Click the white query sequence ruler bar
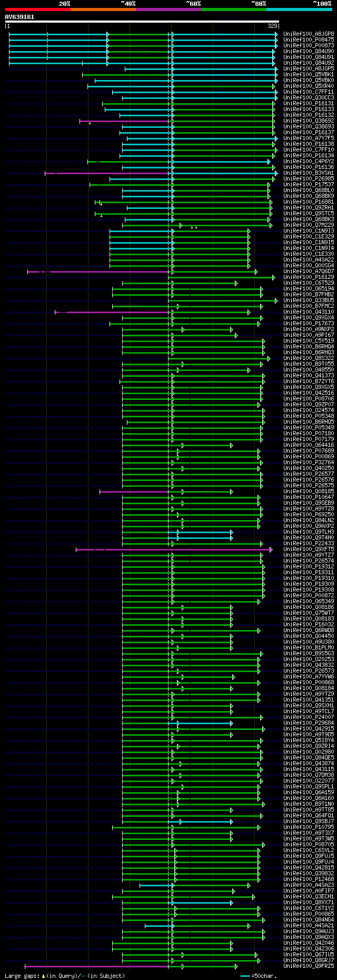337x980 pixels. (142, 22)
